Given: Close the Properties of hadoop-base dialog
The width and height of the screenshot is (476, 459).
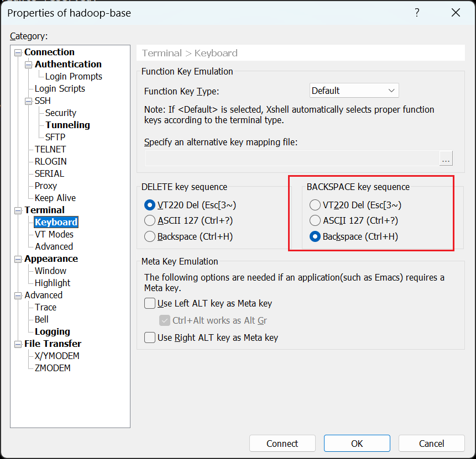Looking at the screenshot, I should (x=456, y=13).
